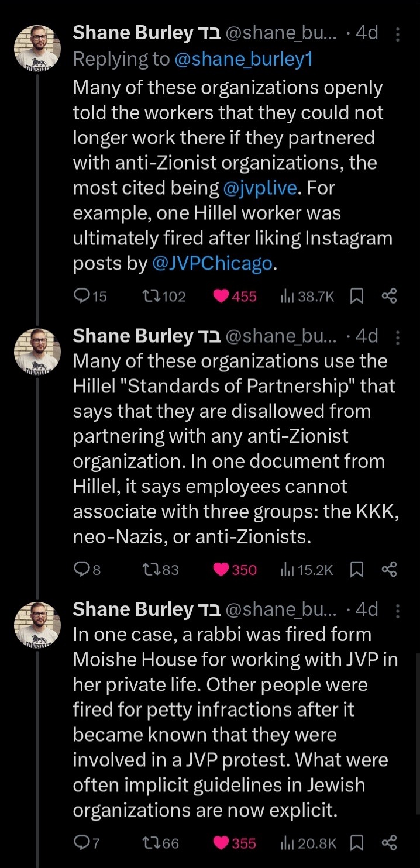
Task: Share the Moishe House rabbi tweet
Action: (389, 843)
